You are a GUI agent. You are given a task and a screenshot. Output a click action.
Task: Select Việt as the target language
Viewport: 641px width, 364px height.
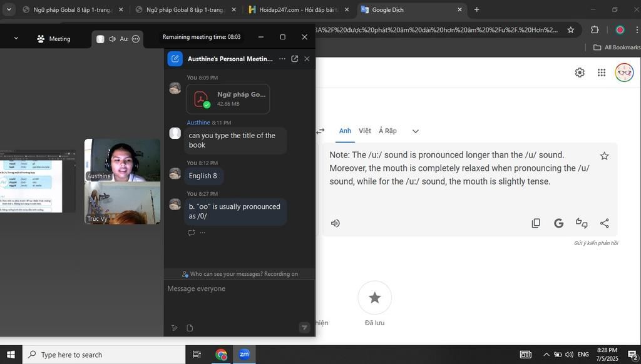pos(364,131)
